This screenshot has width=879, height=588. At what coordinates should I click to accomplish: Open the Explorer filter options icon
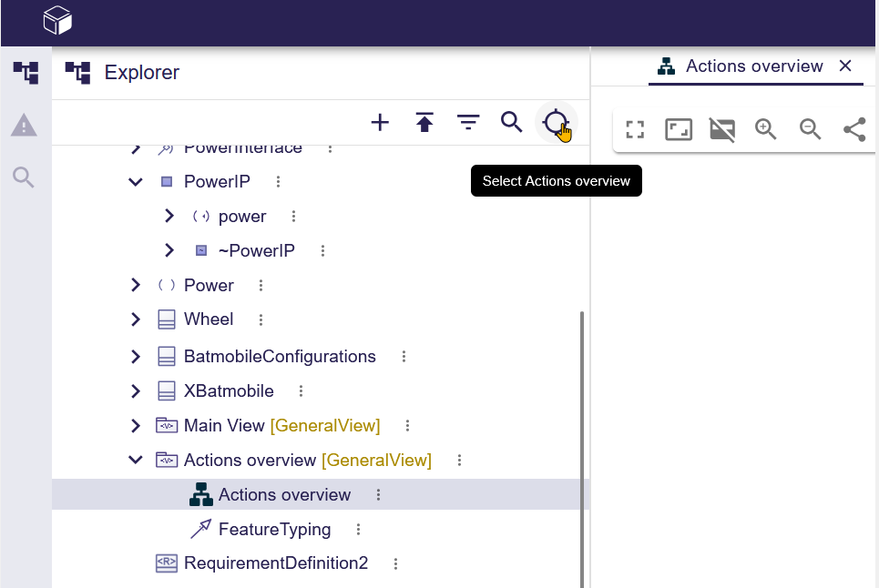[468, 123]
